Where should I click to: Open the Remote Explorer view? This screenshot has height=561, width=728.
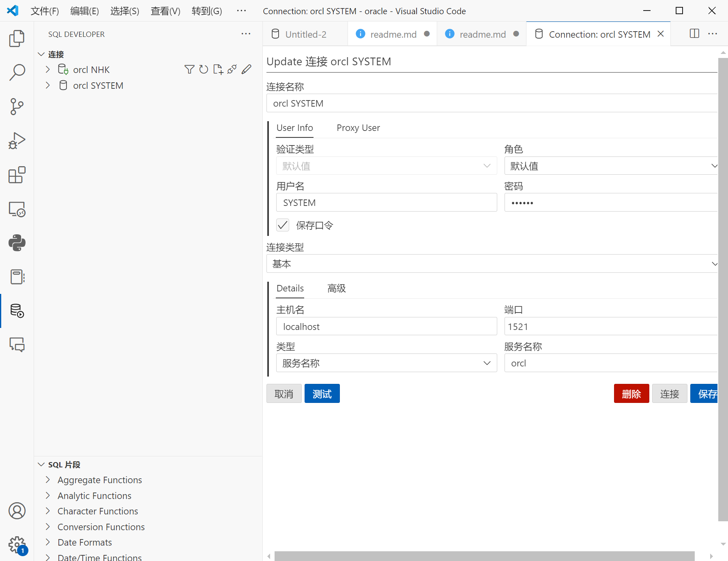tap(17, 209)
